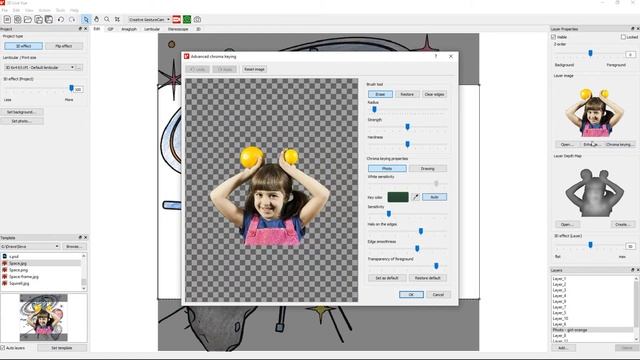This screenshot has height=360, width=640.
Task: Select the hand pan tool
Action: pos(96,19)
